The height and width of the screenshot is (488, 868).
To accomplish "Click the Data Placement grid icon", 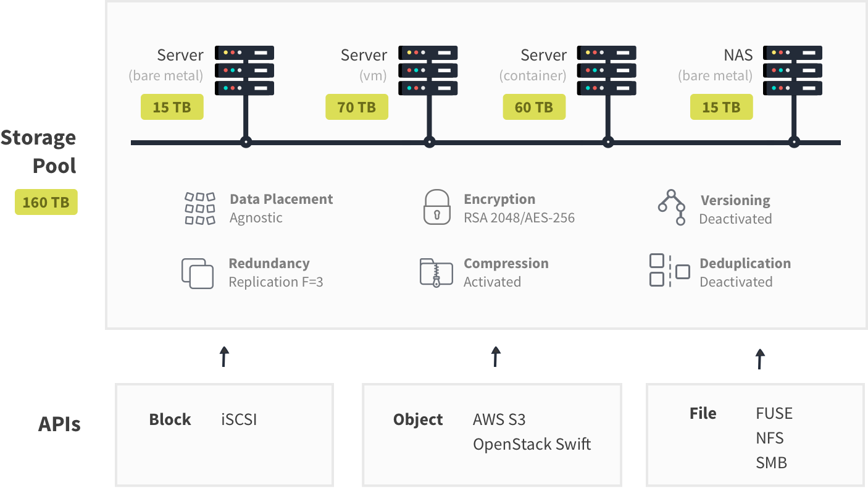I will (200, 209).
